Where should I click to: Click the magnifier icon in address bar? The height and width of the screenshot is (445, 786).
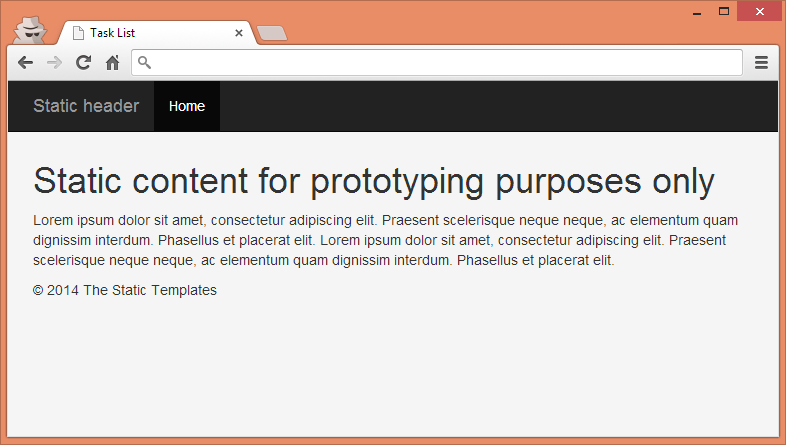[x=144, y=62]
